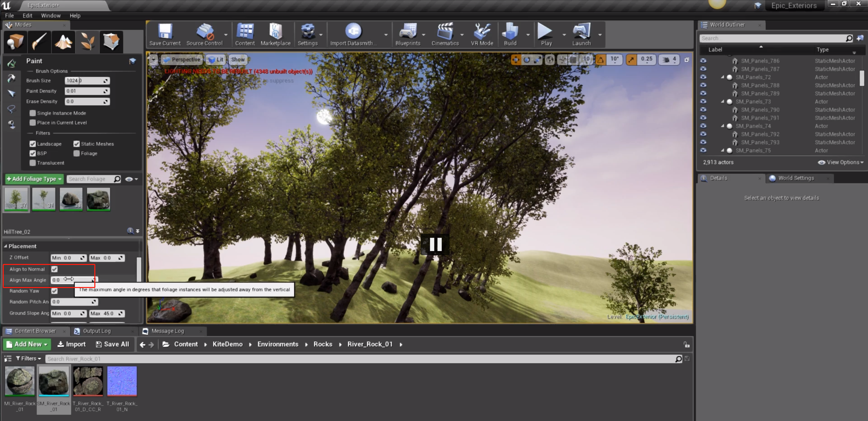Image resolution: width=868 pixels, height=421 pixels.
Task: Uncheck the Align to Normal checkbox
Action: pos(54,269)
